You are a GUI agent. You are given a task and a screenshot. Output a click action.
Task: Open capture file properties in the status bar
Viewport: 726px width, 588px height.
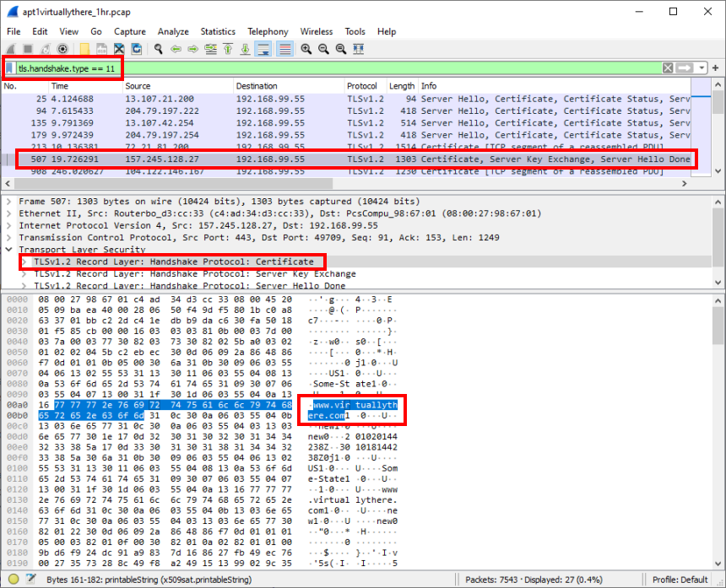(x=31, y=580)
